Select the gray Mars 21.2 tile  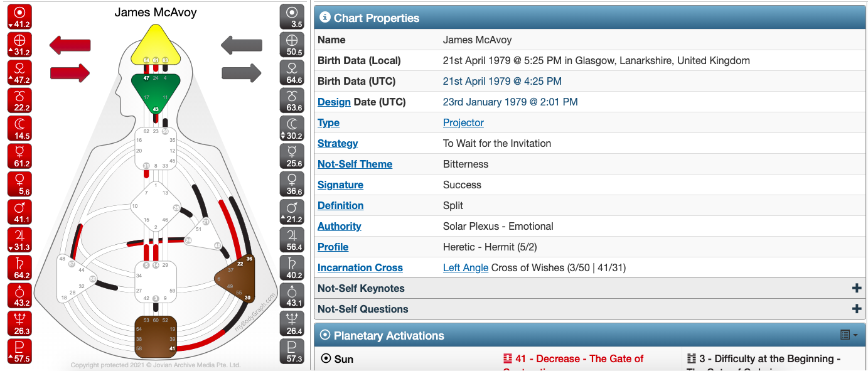pos(291,212)
